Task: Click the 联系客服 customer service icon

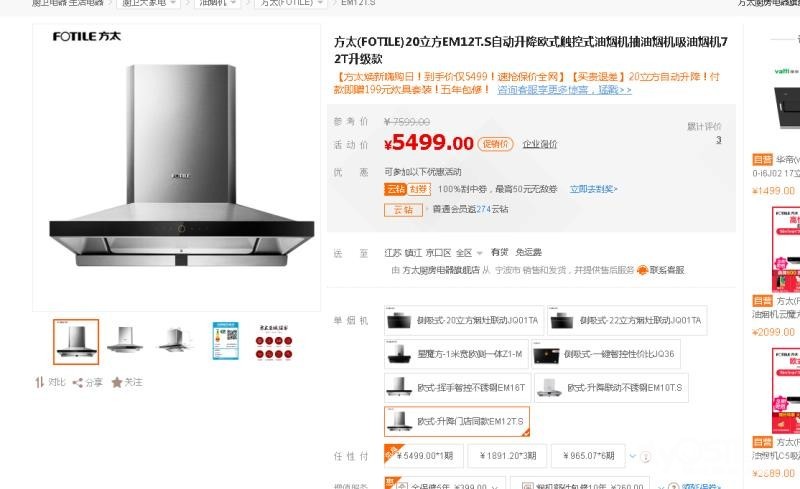Action: [x=642, y=270]
